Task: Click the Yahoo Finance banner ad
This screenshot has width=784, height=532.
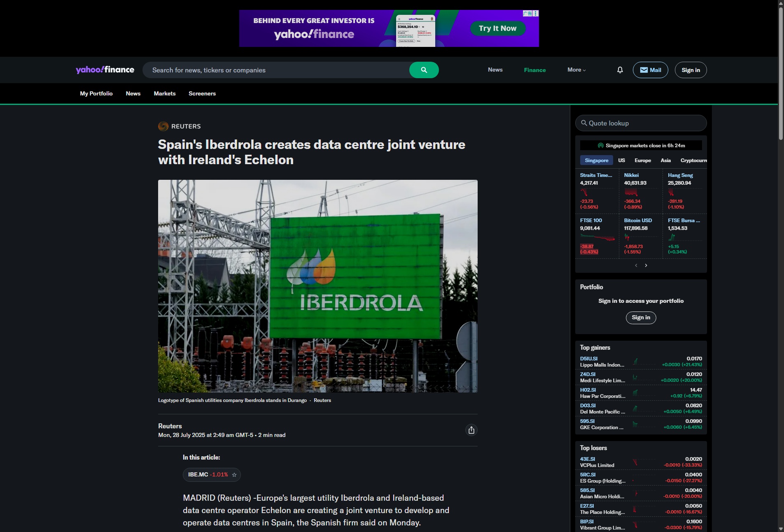Action: 389,28
